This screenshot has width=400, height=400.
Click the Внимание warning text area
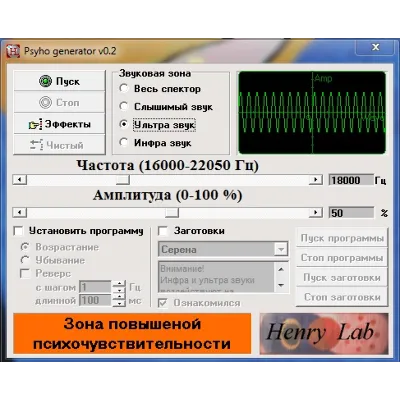[x=217, y=277]
